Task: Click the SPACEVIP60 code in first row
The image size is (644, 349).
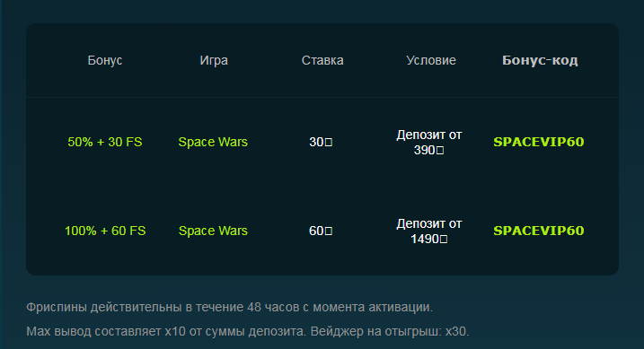Action: click(538, 142)
